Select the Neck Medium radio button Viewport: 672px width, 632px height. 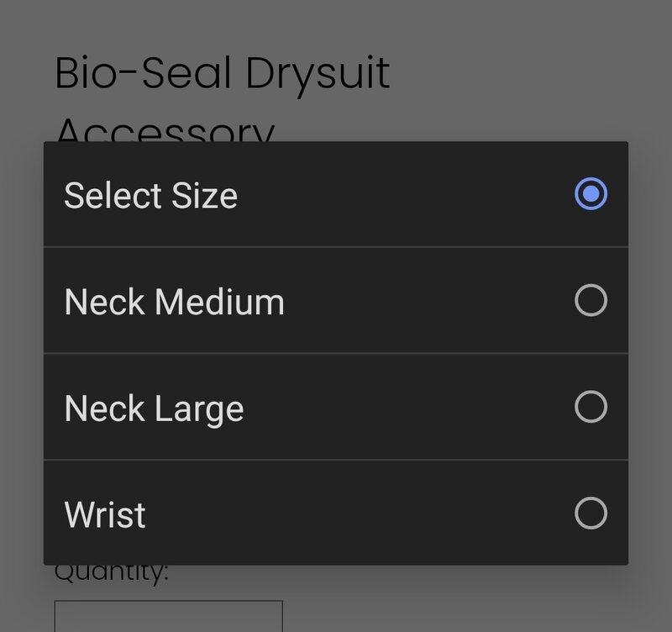point(591,300)
